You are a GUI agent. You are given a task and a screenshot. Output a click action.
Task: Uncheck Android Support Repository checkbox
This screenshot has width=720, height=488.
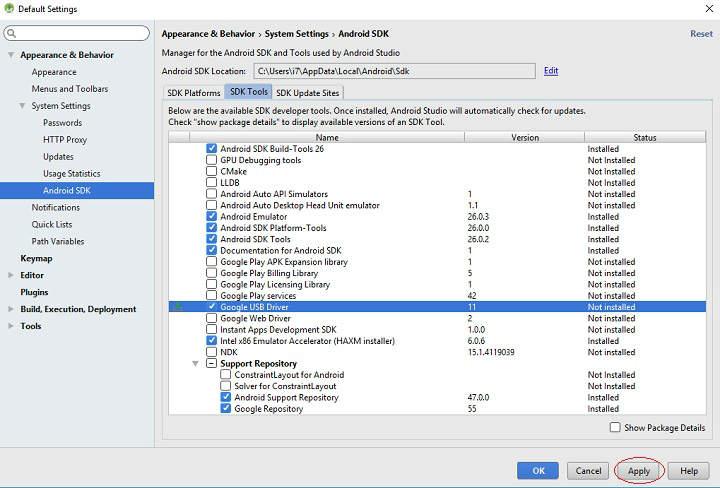[225, 397]
